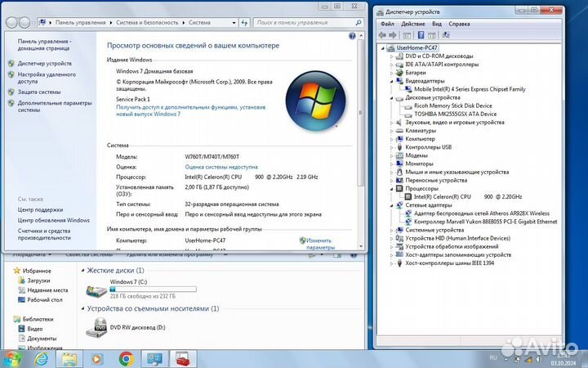588x368 pixels.
Task: Click Панель управления домашняя страница link
Action: [x=44, y=45]
